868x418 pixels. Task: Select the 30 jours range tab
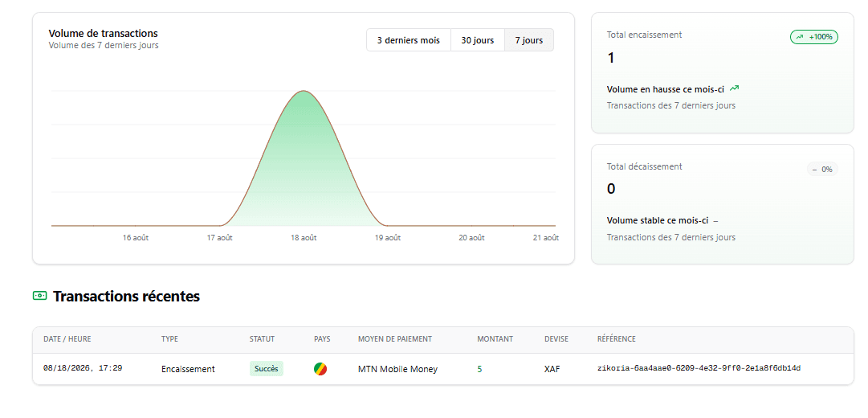point(478,40)
